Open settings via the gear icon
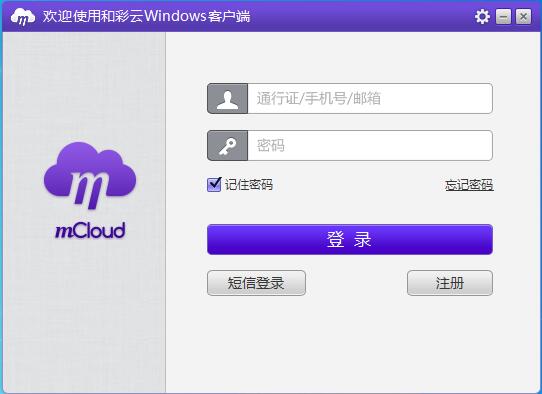542x394 pixels. (482, 16)
